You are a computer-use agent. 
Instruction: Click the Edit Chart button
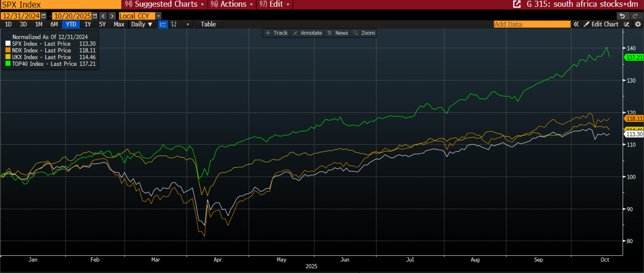click(x=601, y=24)
